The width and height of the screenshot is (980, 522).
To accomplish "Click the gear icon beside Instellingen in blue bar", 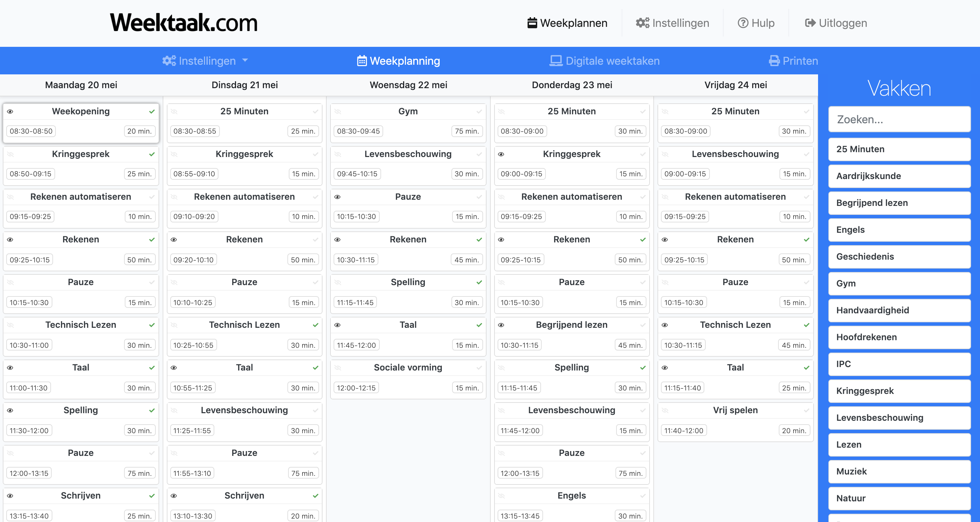I will [169, 61].
